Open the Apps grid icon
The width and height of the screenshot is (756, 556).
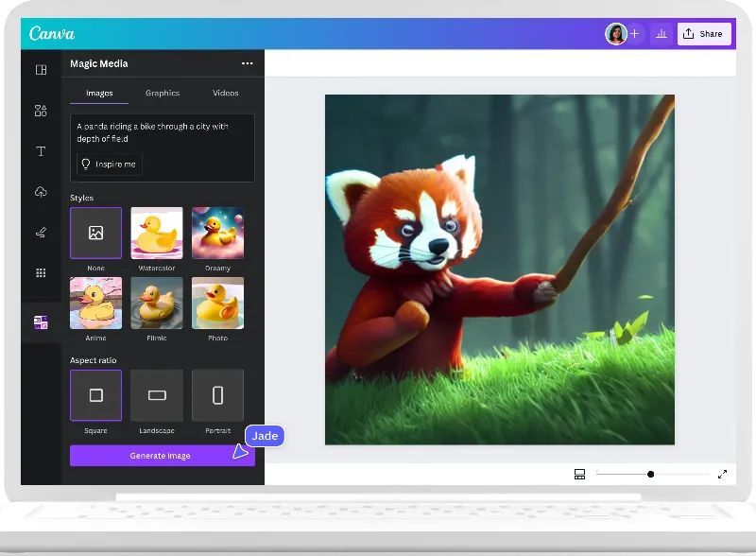41,272
